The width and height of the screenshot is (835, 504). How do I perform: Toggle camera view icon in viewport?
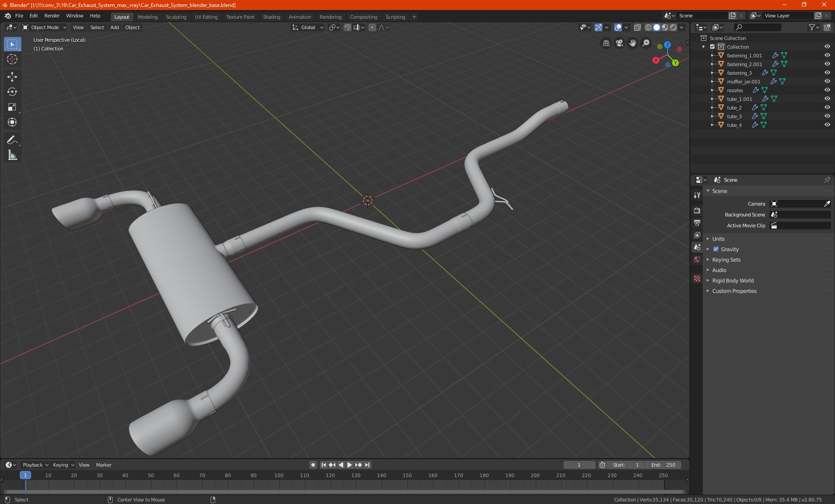point(619,43)
